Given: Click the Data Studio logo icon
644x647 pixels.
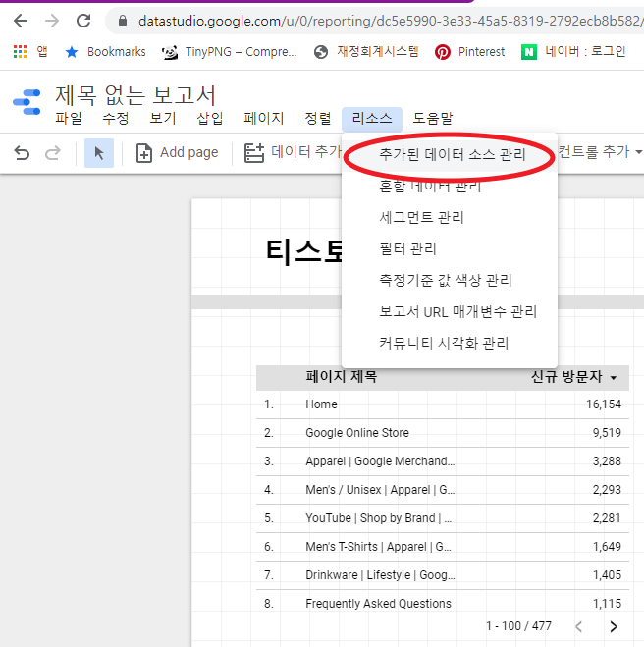Looking at the screenshot, I should click(x=27, y=101).
